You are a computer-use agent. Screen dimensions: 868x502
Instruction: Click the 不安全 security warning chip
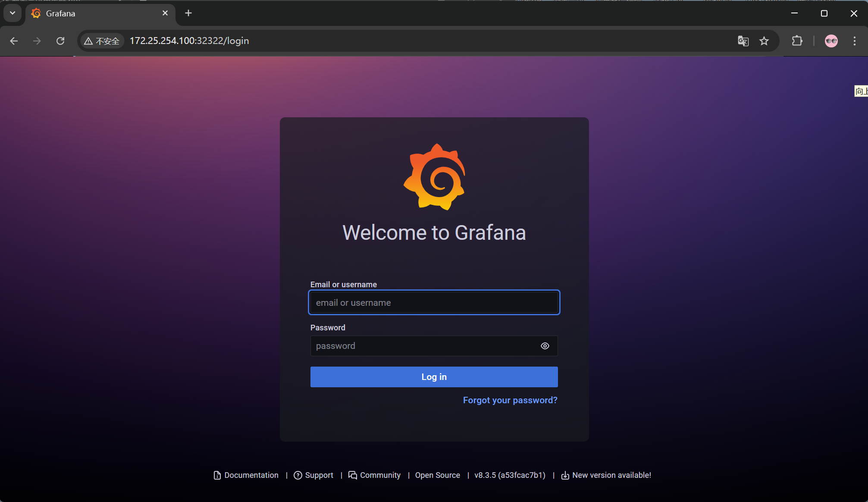[102, 41]
